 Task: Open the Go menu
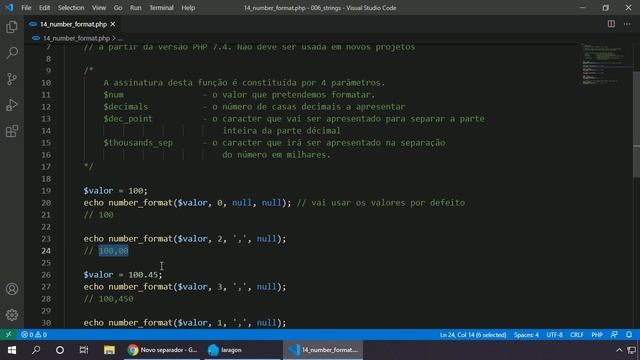pyautogui.click(x=118, y=8)
